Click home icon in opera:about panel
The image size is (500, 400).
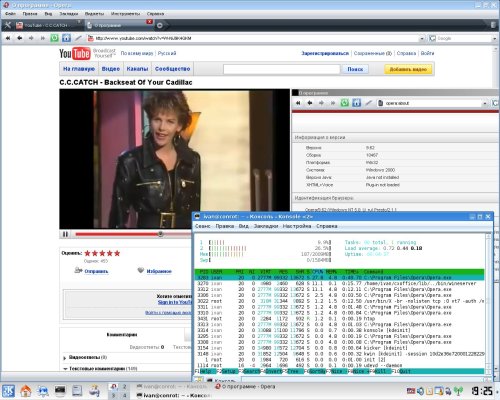(x=357, y=103)
